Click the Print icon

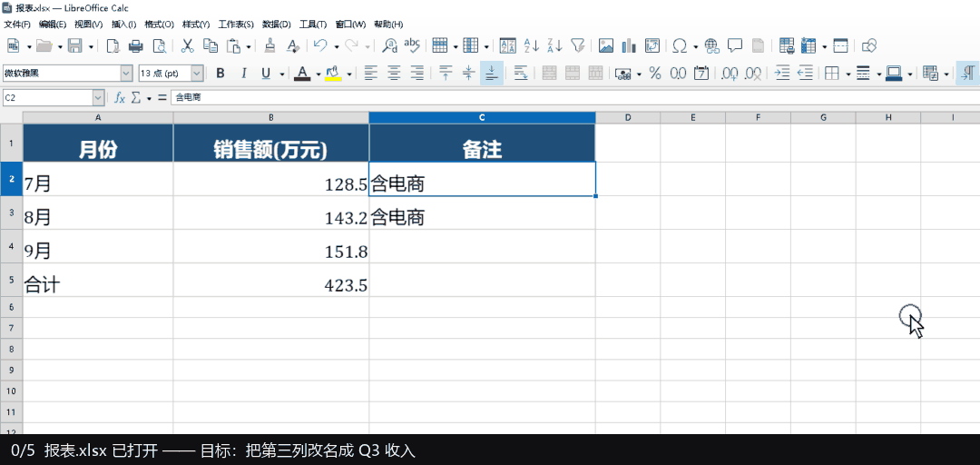135,45
